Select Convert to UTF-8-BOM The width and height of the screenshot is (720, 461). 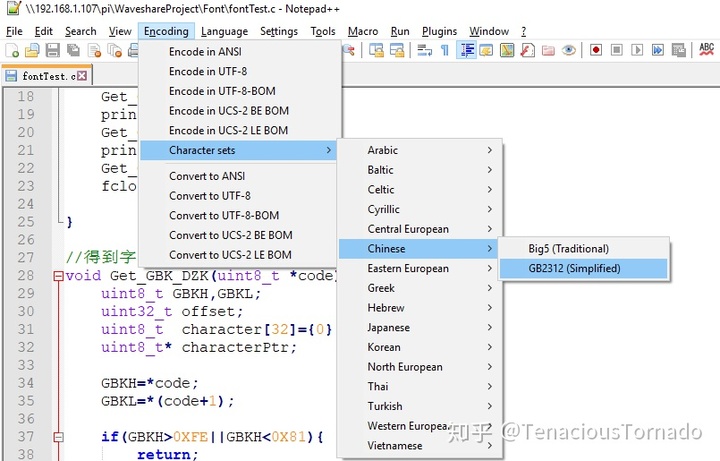tap(240, 216)
